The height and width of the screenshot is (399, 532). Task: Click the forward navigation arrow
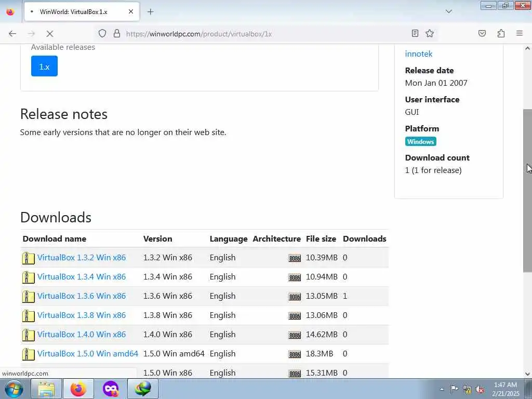[x=31, y=34]
